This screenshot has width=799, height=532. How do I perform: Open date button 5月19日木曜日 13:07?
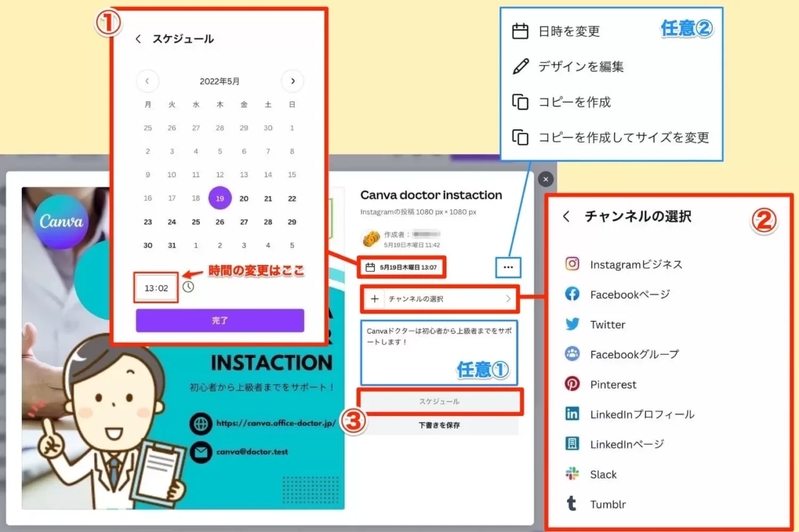pos(402,268)
